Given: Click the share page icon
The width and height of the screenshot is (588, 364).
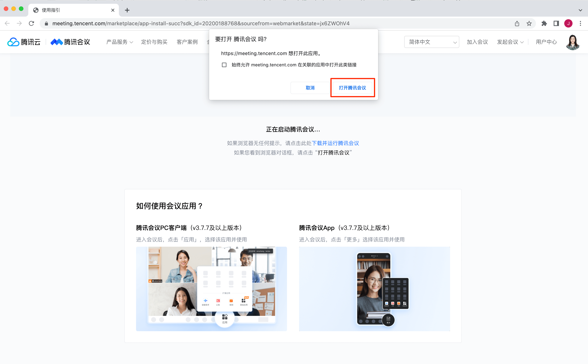Looking at the screenshot, I should tap(517, 23).
